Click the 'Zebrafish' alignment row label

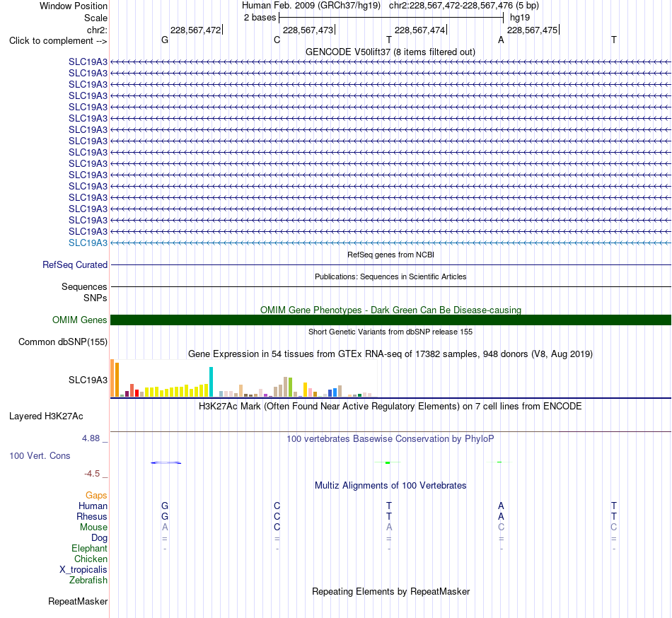(x=88, y=581)
